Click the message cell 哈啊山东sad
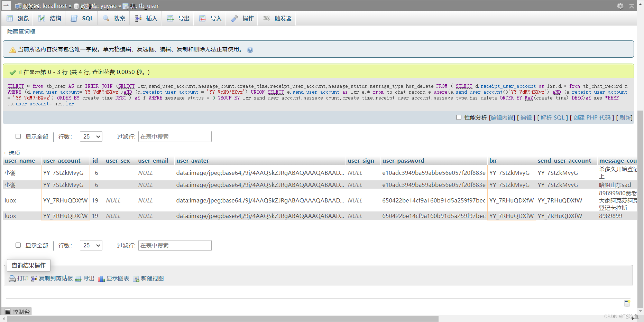 click(x=618, y=185)
